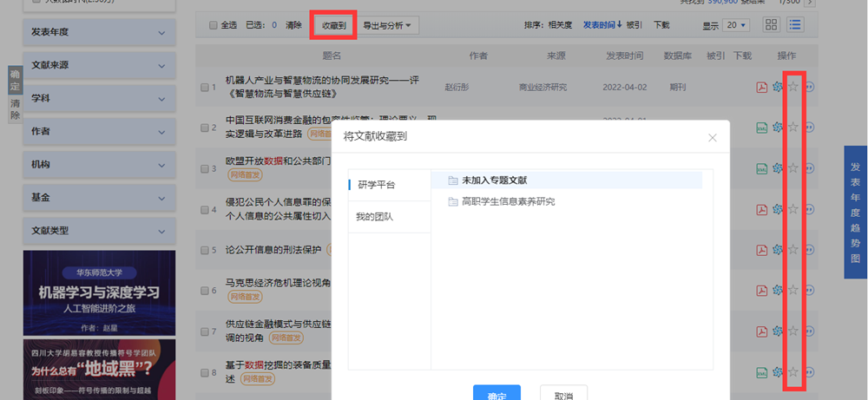Viewport: 868px width, 400px height.
Task: Download PDF of row 4 article
Action: (x=762, y=209)
